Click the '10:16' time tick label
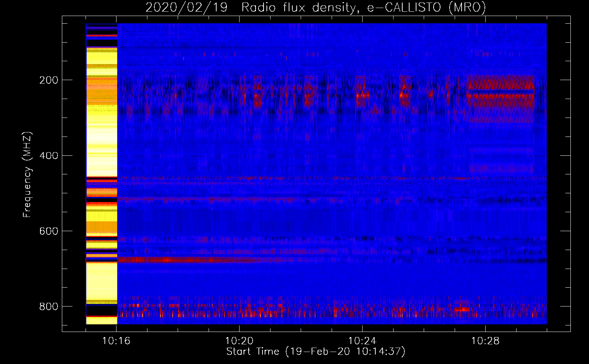 point(116,341)
